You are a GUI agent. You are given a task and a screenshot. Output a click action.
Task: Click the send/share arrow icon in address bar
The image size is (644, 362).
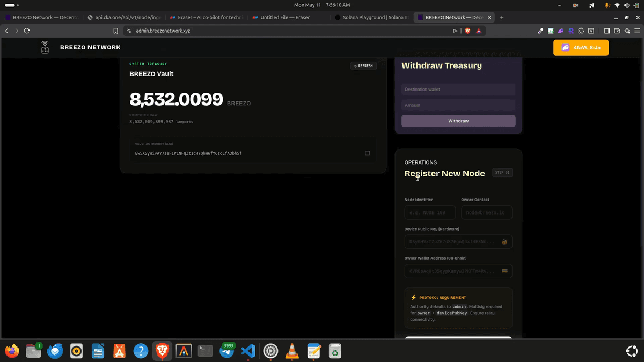(x=456, y=31)
